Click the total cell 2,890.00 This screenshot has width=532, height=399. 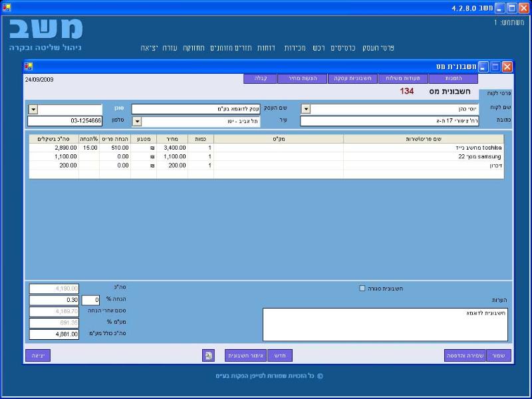[54, 148]
